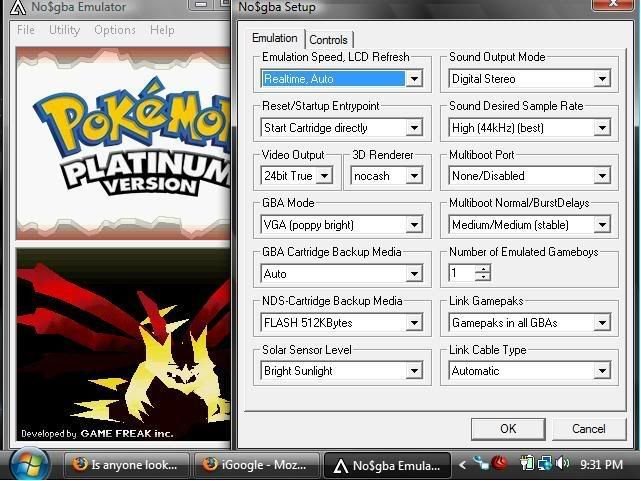Viewport: 641px width, 481px height.
Task: Expand the GBA Cartridge Backup Media dropdown arrow
Action: coord(414,273)
